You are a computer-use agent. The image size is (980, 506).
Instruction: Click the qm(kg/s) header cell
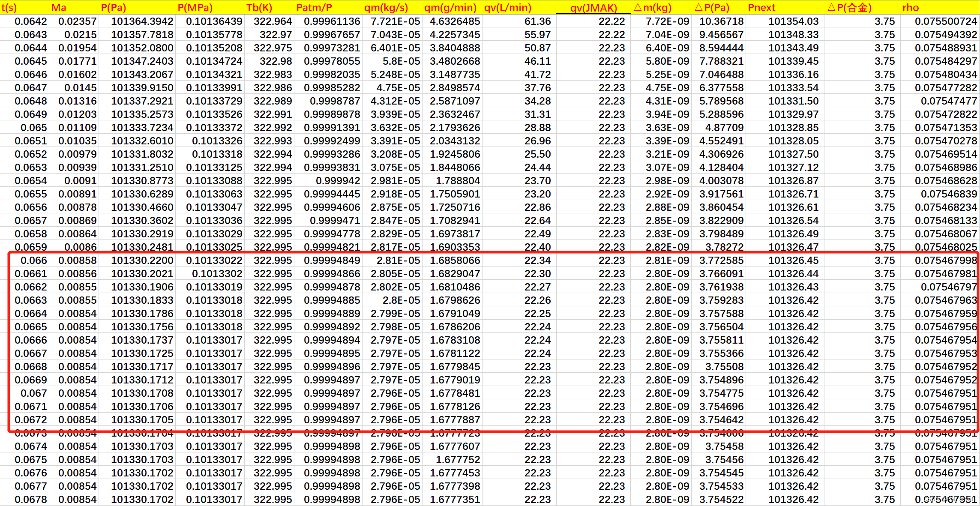point(386,7)
